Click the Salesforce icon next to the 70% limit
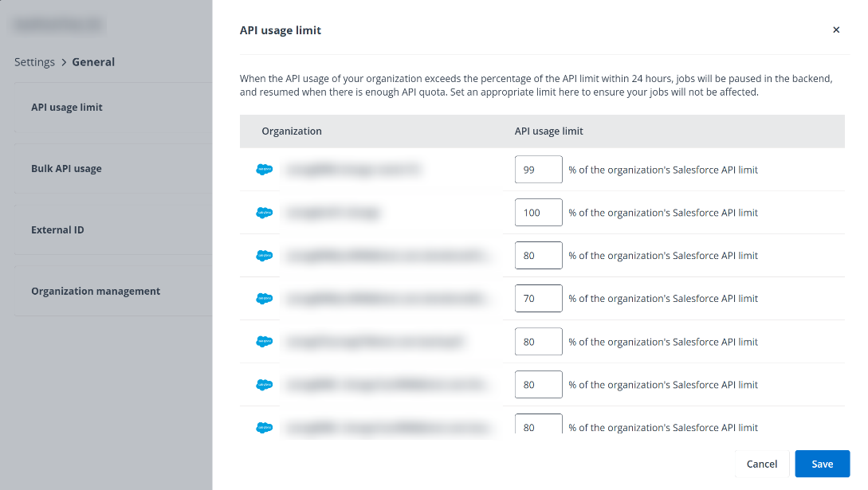868x490 pixels. click(x=263, y=298)
